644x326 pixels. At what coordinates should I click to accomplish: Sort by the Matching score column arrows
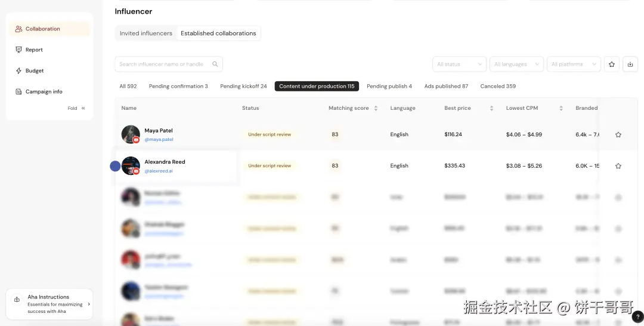tap(376, 108)
